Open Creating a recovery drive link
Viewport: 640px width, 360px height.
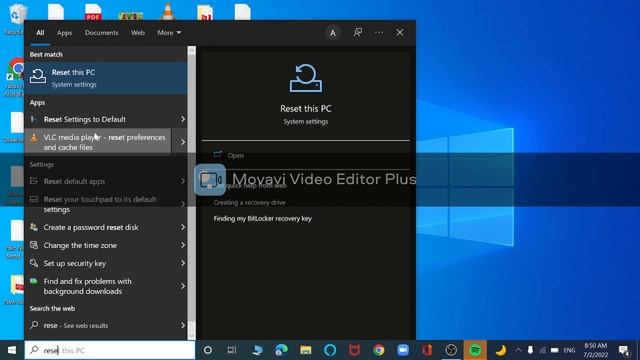tap(249, 202)
